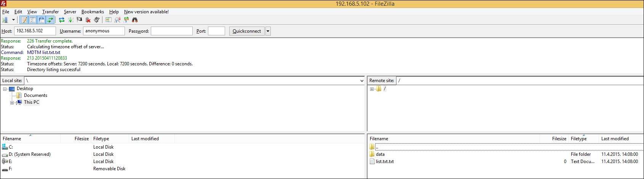Open the Site Manager dropdown arrow
The height and width of the screenshot is (179, 644).
[x=13, y=20]
